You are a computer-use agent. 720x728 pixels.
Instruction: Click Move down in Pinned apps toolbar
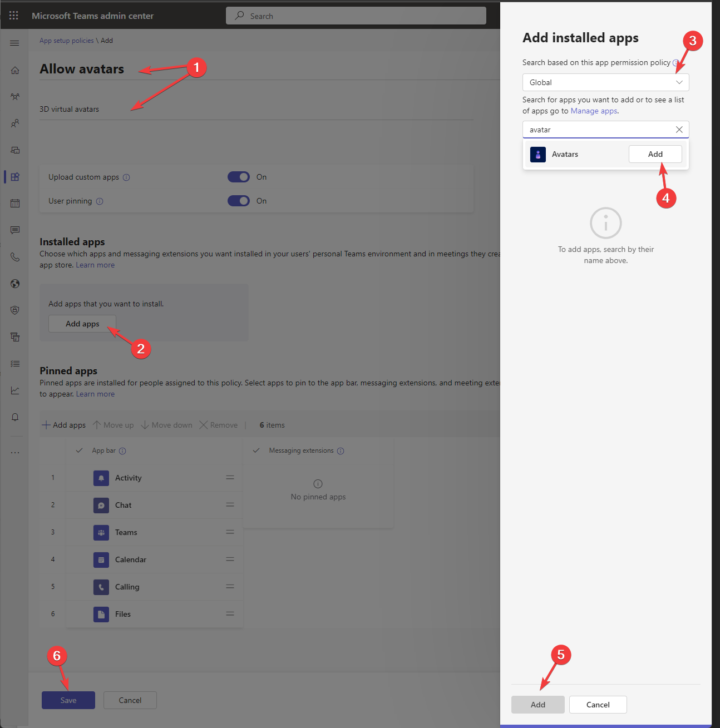pyautogui.click(x=166, y=425)
